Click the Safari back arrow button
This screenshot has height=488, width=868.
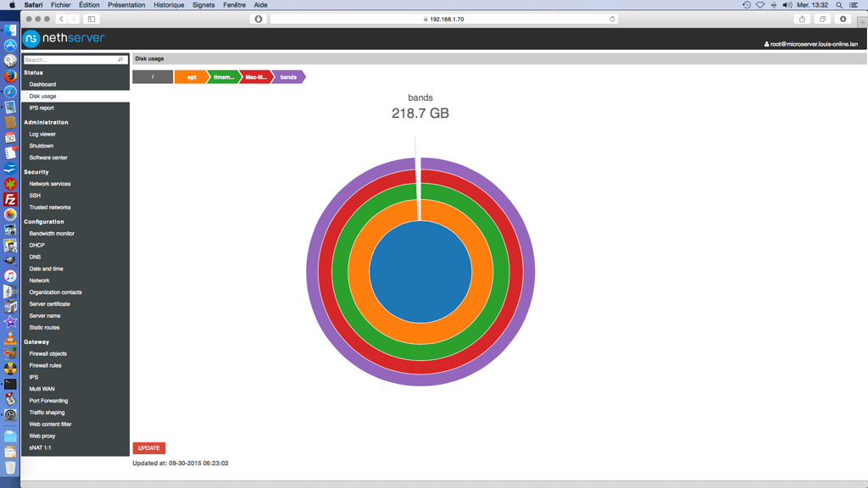coord(61,19)
